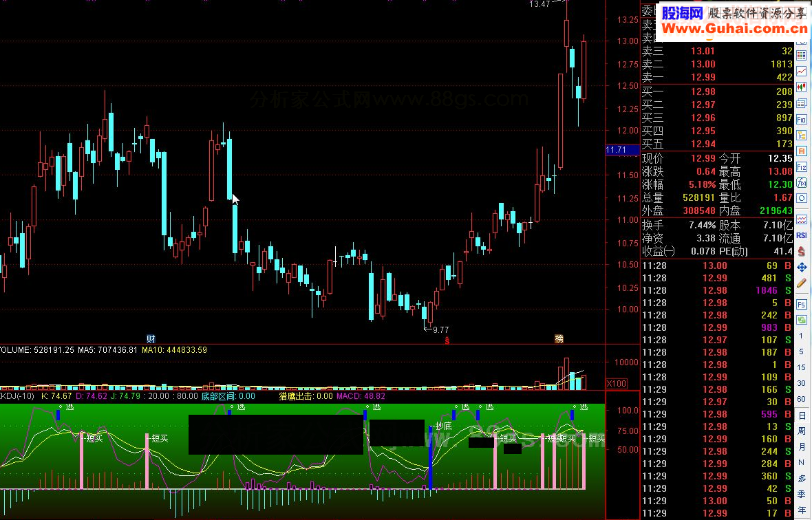812x520 pixels.
Task: Select the 1-minute period
Action: 802,336
